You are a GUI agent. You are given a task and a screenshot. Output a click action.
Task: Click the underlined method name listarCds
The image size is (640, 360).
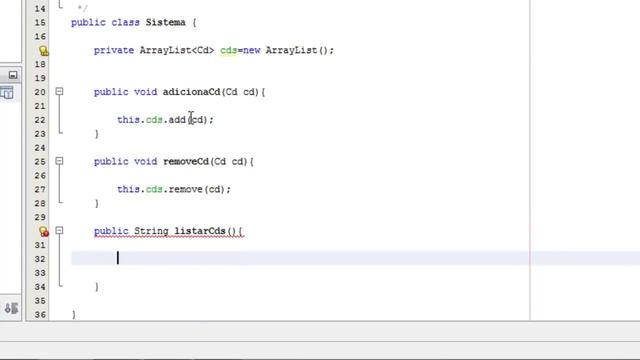[200, 231]
